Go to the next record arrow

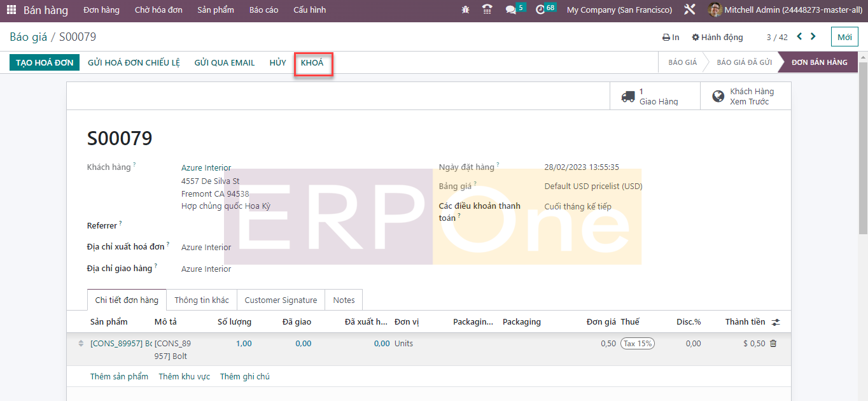pyautogui.click(x=813, y=37)
